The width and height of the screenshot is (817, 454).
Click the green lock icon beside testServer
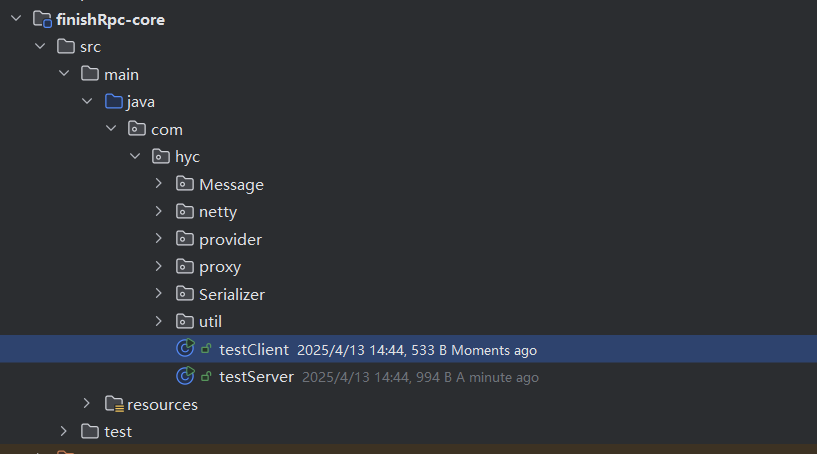click(x=206, y=376)
